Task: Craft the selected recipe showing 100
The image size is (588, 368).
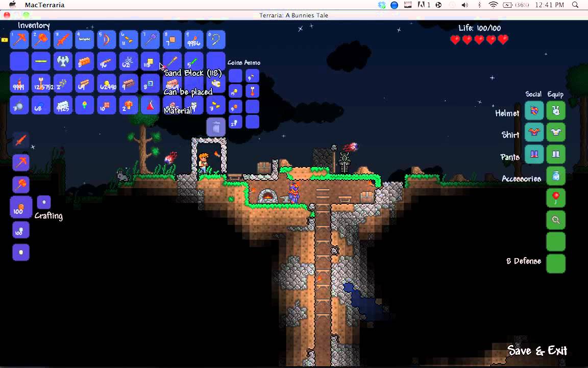Action: (20, 207)
